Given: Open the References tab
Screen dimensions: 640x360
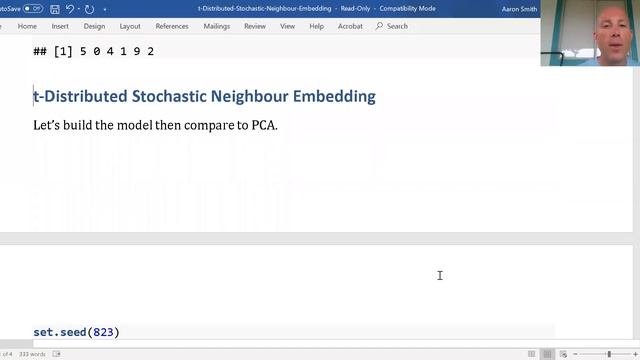Looking at the screenshot, I should (x=172, y=26).
